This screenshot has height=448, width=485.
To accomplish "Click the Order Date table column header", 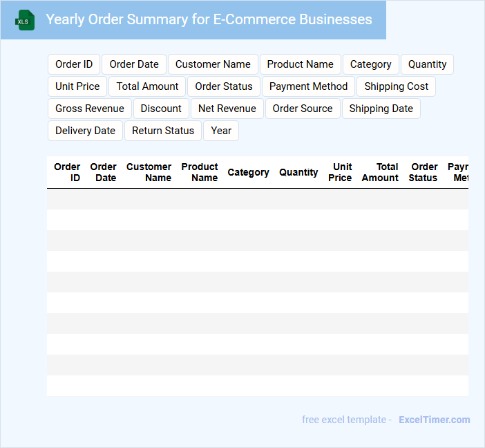I will tap(103, 172).
